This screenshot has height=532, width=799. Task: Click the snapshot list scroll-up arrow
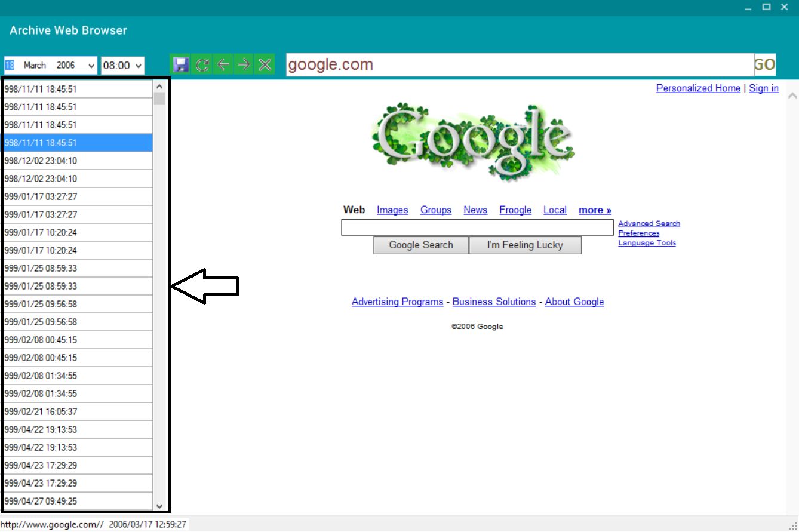(159, 87)
